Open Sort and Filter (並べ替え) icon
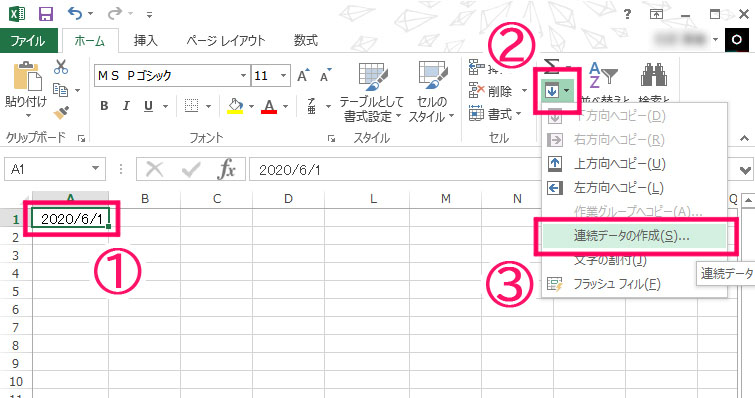Screen dimensions: 755x398 [x=603, y=75]
